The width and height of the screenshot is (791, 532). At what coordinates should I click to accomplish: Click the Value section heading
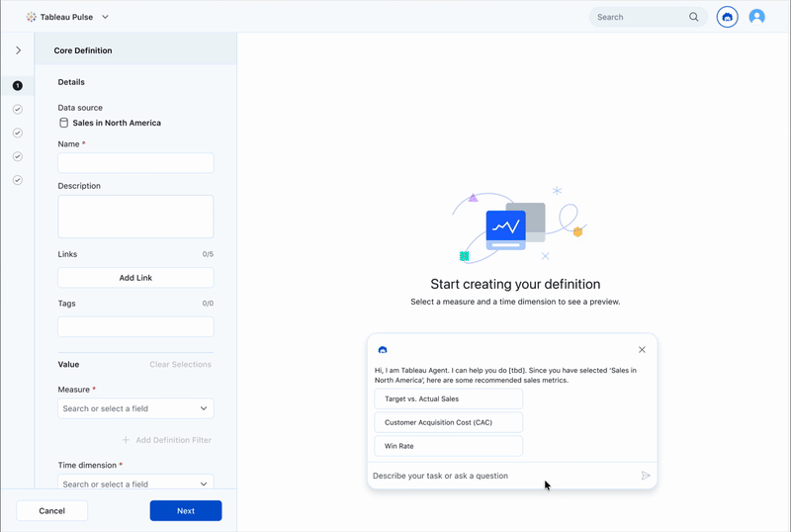pyautogui.click(x=68, y=365)
